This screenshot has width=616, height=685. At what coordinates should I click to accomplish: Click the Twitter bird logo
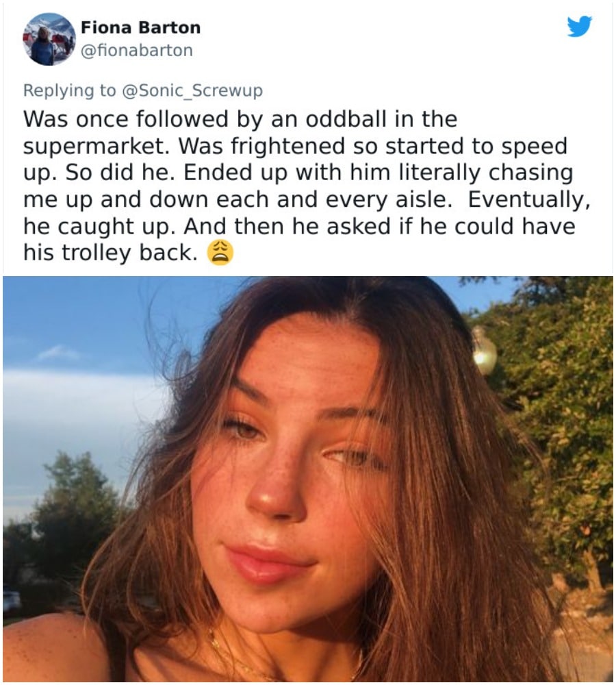(x=579, y=27)
